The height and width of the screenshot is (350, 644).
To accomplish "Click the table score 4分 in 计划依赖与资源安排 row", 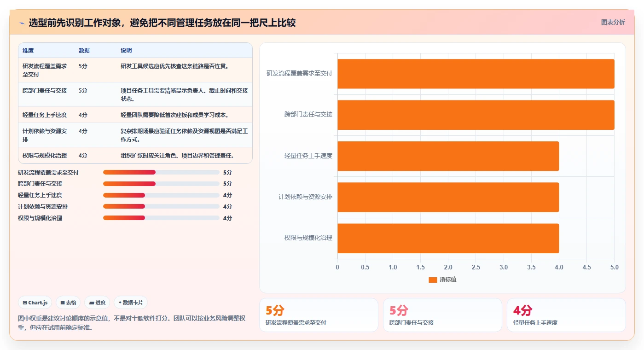I will [x=83, y=131].
